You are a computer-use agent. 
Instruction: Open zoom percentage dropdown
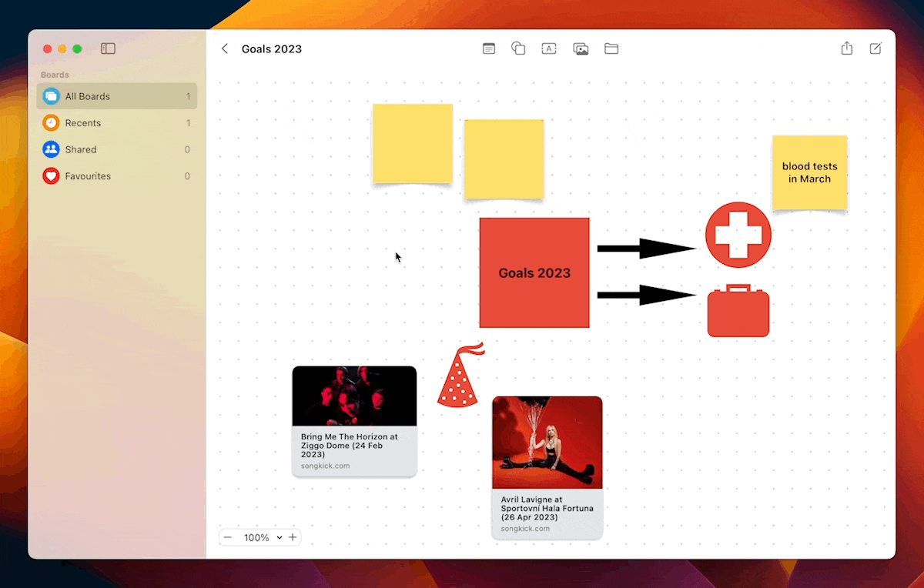point(263,537)
